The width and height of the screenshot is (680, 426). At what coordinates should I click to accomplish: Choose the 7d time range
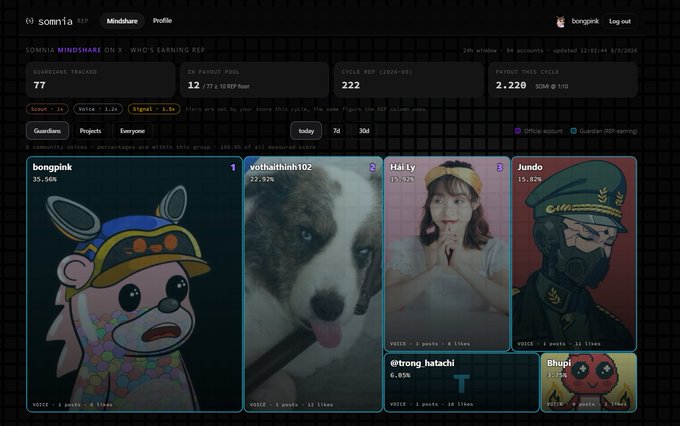[336, 131]
